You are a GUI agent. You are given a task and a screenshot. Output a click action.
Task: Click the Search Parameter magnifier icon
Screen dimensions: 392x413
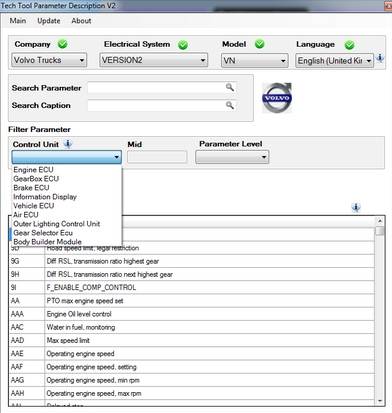(x=230, y=87)
